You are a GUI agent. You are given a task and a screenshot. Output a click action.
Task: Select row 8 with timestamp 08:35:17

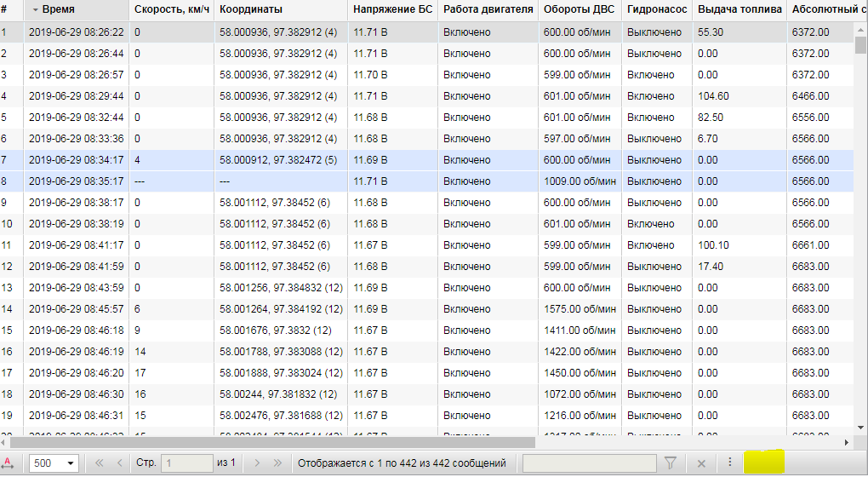77,181
